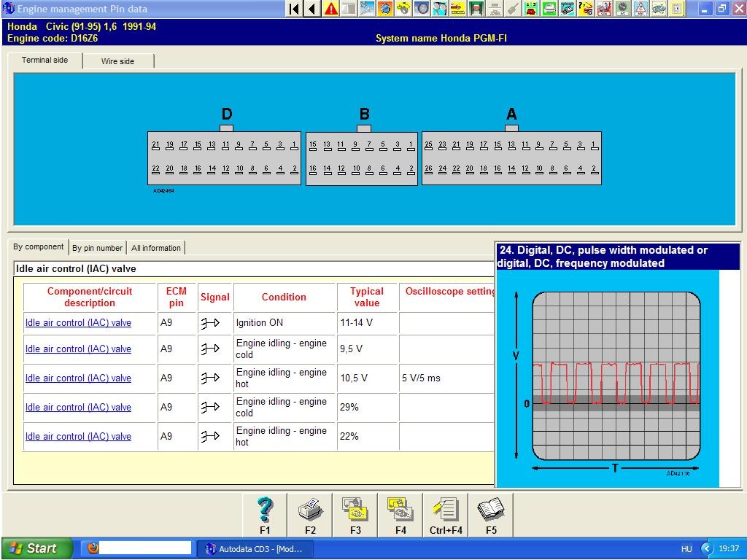
Task: Click the Ctrl+F4 notes button
Action: tap(446, 516)
